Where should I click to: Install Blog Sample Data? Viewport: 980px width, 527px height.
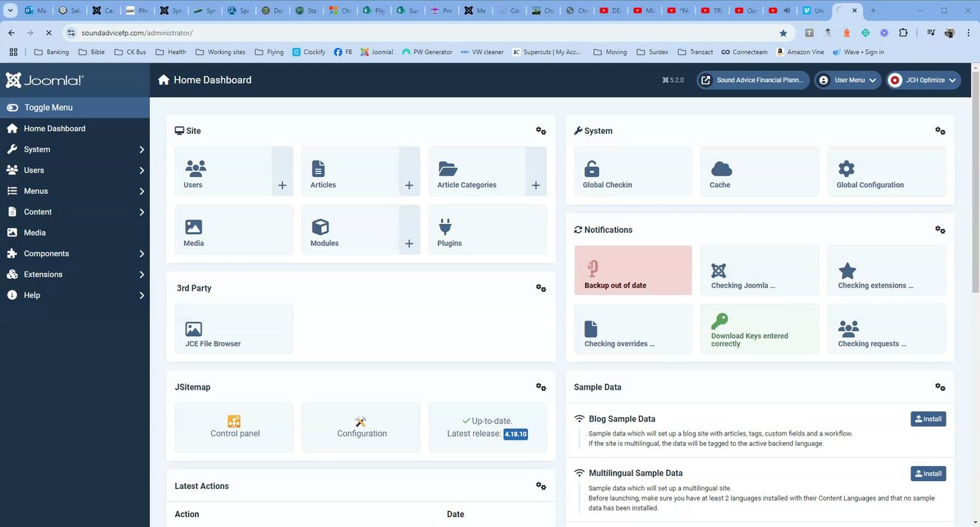(928, 419)
